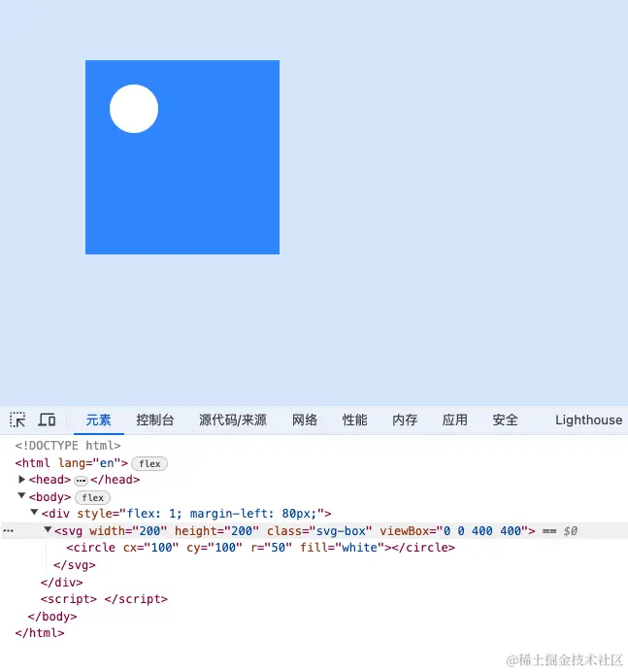Screen dimensions: 628x672
Task: Select the circle element row
Action: [260, 548]
